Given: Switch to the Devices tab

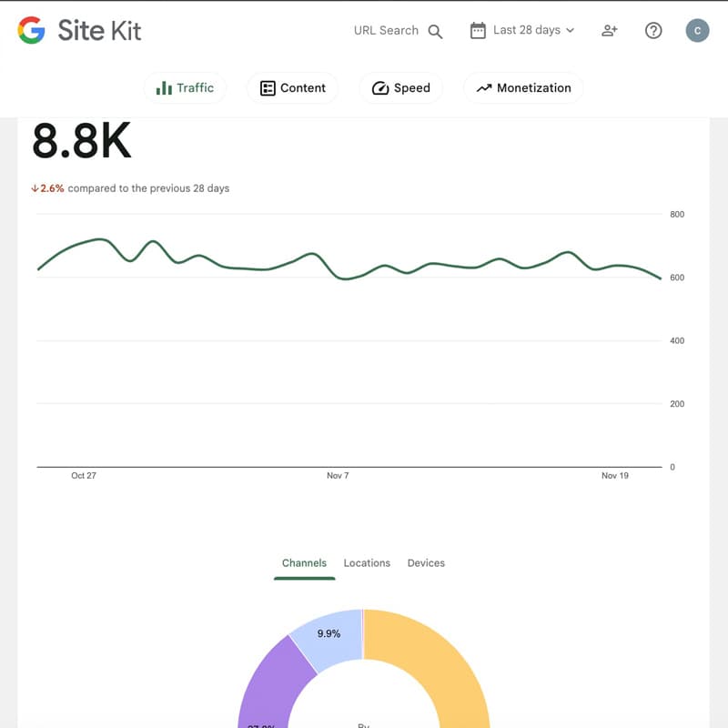Looking at the screenshot, I should click(426, 563).
